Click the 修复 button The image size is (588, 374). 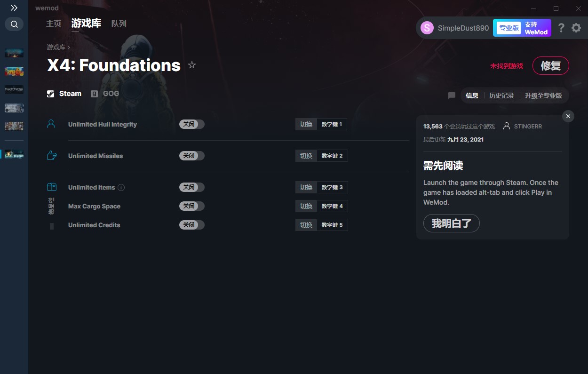click(x=550, y=66)
